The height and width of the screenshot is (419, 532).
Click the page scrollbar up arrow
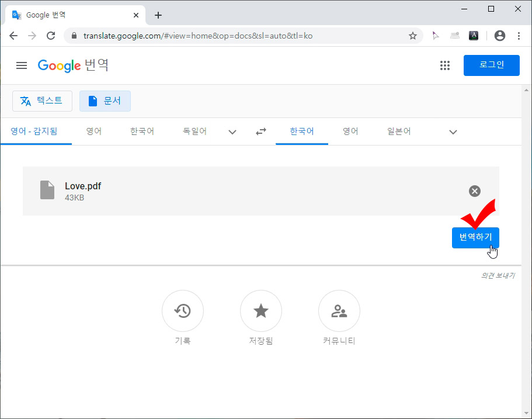[x=526, y=91]
